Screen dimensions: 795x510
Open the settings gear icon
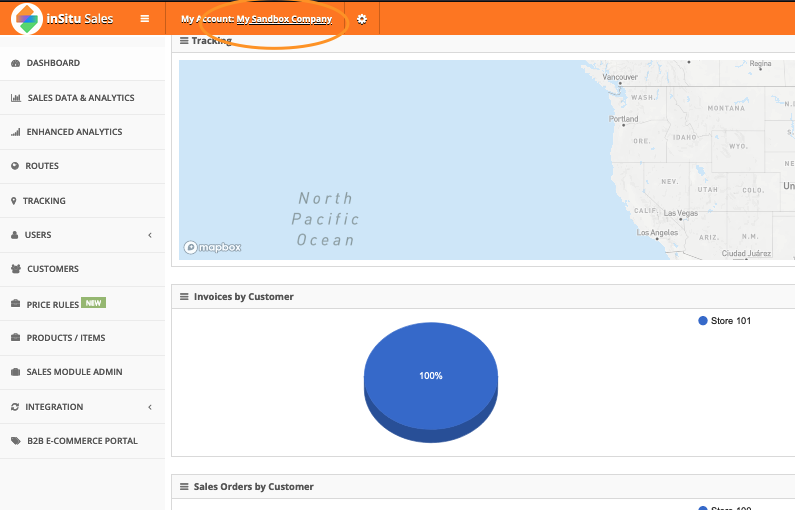point(362,19)
